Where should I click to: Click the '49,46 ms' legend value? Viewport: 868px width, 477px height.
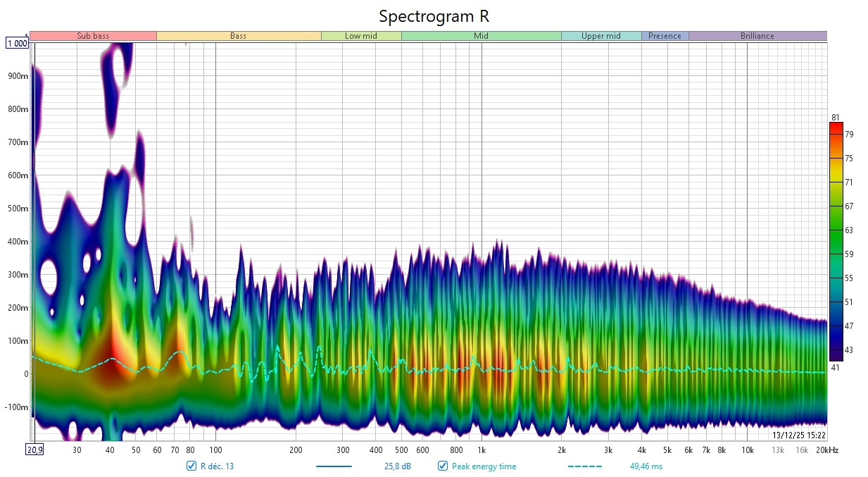pos(646,466)
